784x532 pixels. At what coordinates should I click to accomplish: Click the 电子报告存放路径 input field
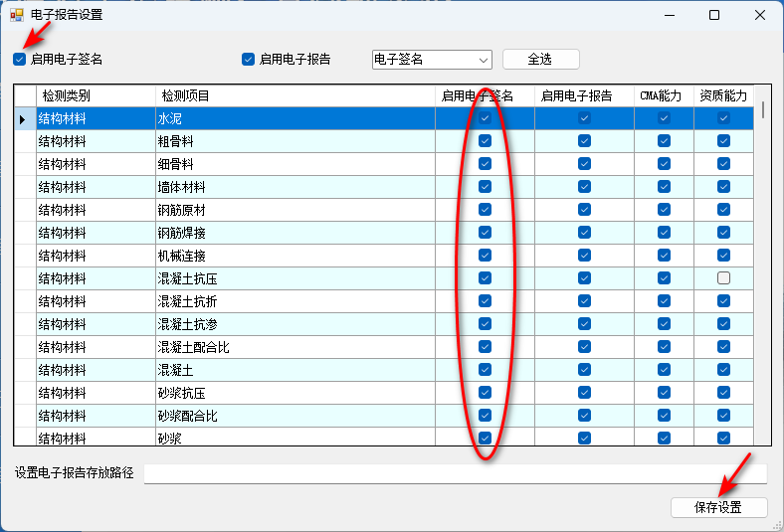(x=455, y=473)
